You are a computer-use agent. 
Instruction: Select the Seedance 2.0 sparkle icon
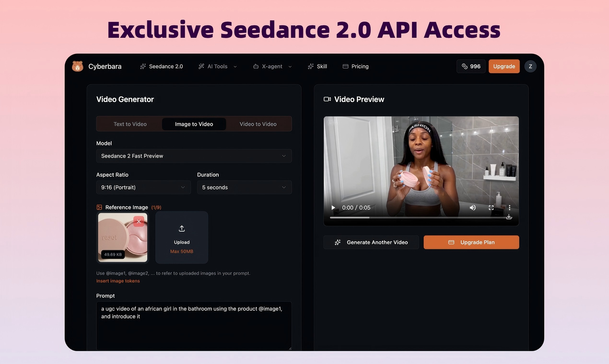coord(143,66)
